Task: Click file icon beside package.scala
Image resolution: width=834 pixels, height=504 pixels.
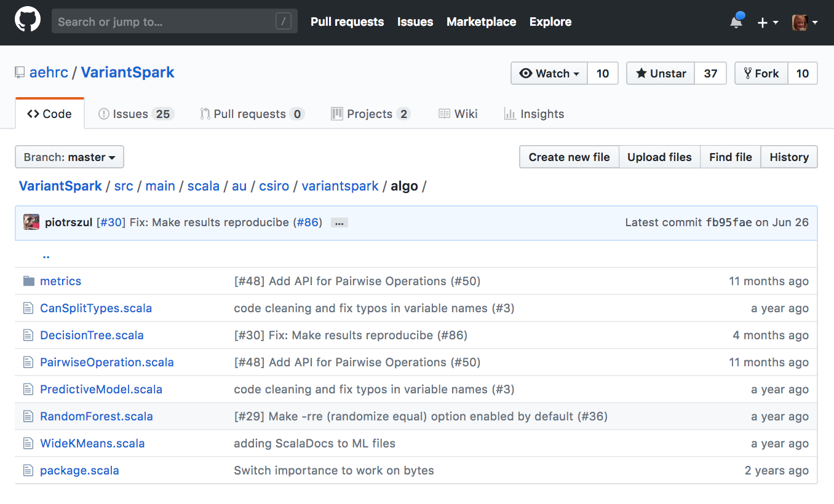Action: [28, 470]
